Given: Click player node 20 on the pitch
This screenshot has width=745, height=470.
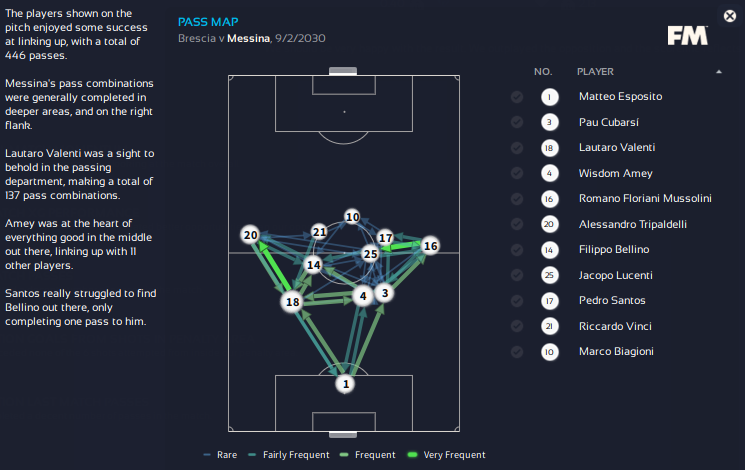Looking at the screenshot, I should [250, 235].
